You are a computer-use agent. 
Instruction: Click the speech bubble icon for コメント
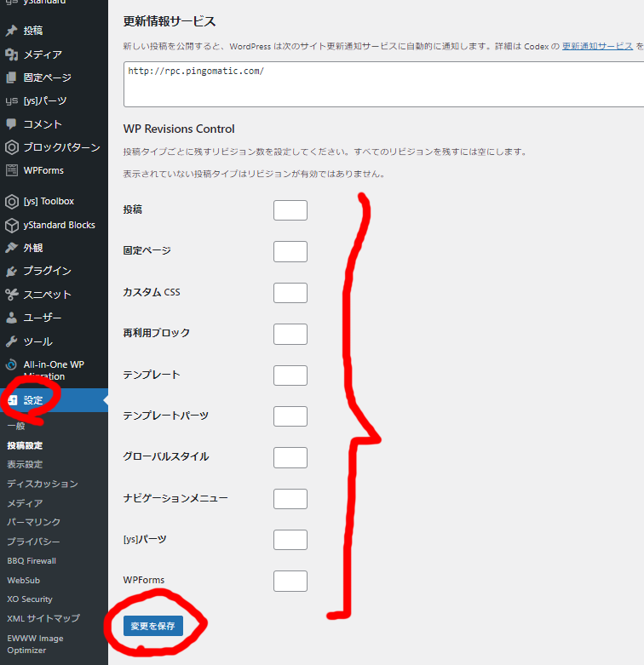(x=11, y=123)
